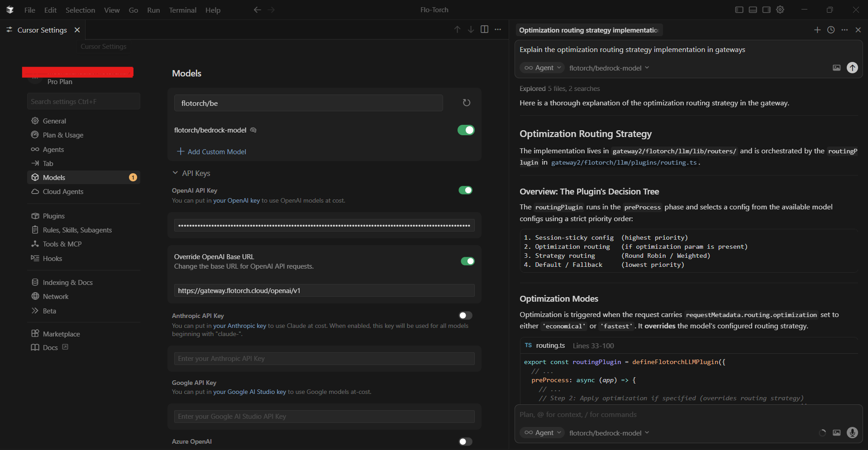
Task: Start a new chat with the plus icon
Action: pos(817,30)
